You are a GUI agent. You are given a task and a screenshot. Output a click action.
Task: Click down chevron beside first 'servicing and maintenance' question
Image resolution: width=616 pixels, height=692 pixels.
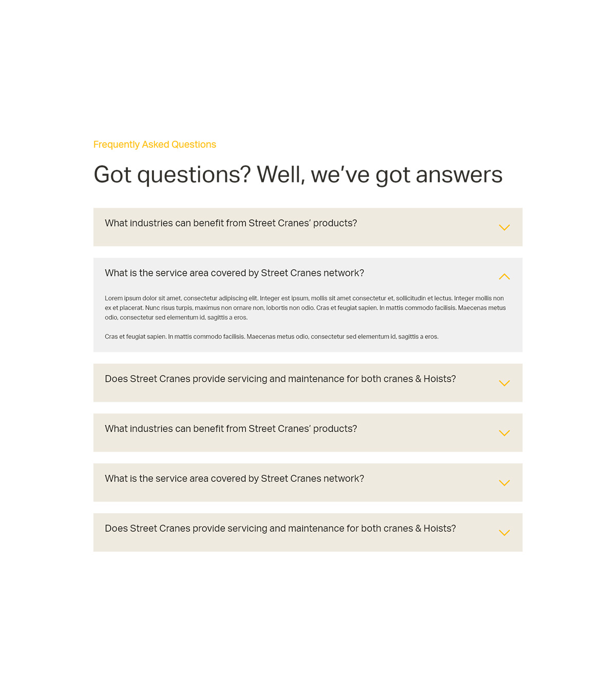504,383
